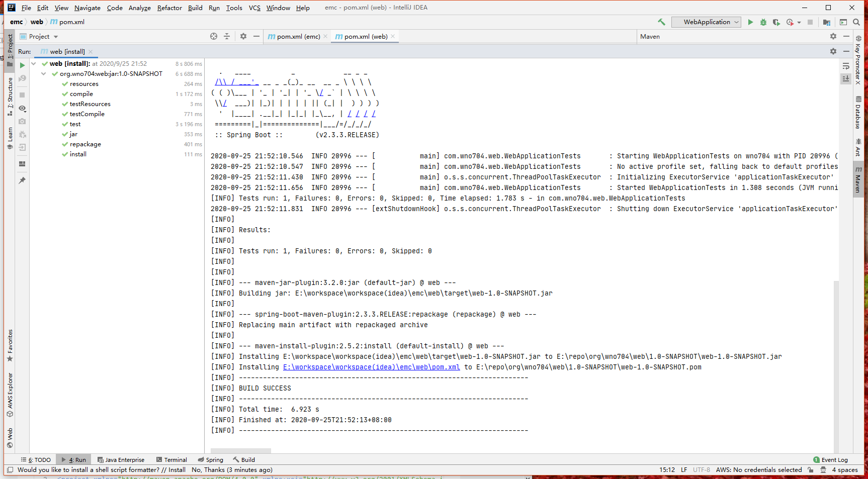This screenshot has width=868, height=479.
Task: Collapse the web [install] tree node
Action: tap(34, 64)
